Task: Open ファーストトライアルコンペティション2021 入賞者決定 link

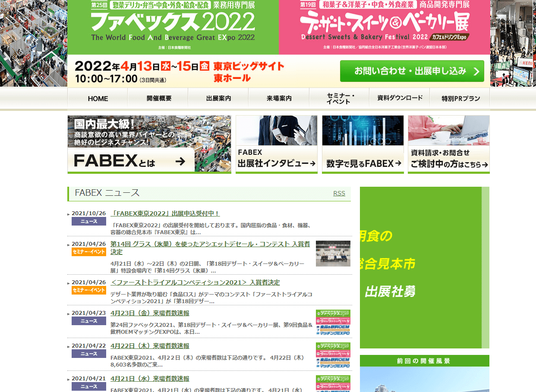Action: 195,282
